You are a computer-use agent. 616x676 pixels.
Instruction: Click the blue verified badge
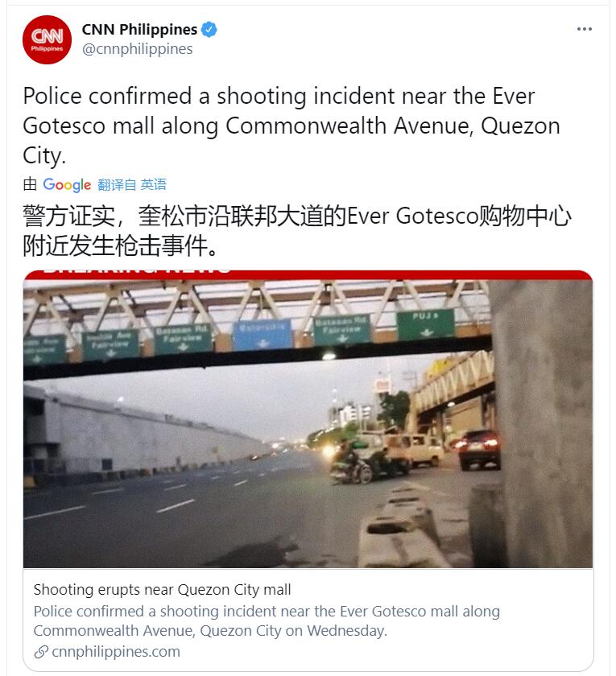tap(209, 30)
